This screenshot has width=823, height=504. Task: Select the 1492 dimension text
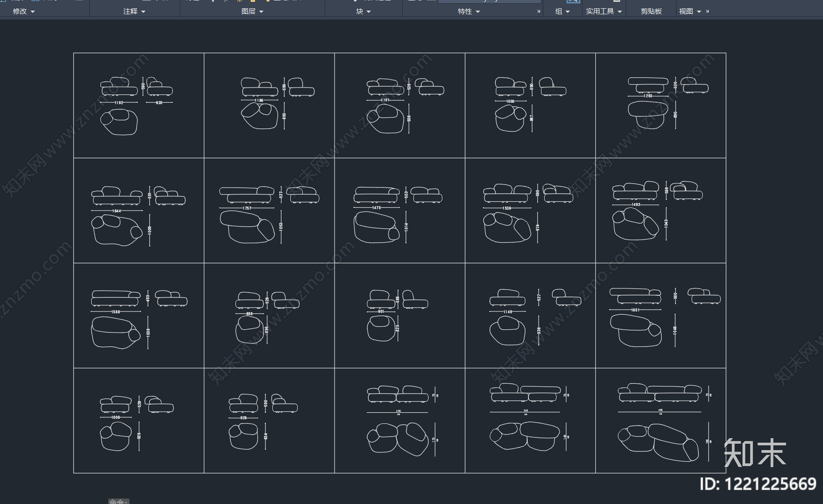tap(636, 205)
